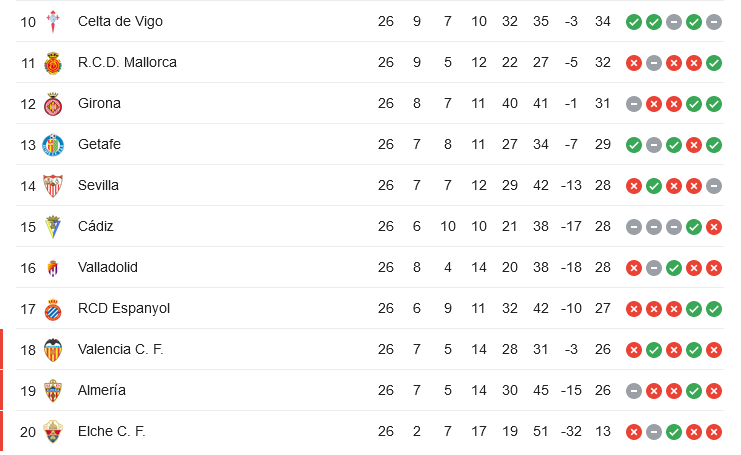Click the R.C.D. Mallorca club crest
Viewport: 741px width, 455px height.
pyautogui.click(x=53, y=63)
